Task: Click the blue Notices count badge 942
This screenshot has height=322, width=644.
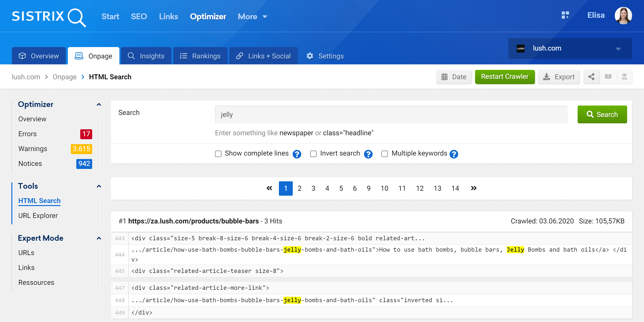Action: click(84, 164)
